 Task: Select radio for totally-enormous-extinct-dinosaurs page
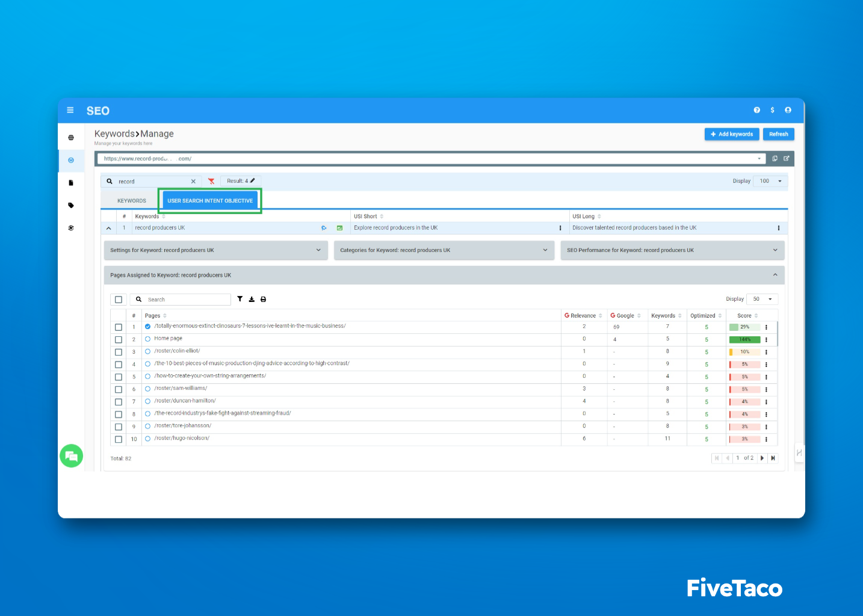147,327
